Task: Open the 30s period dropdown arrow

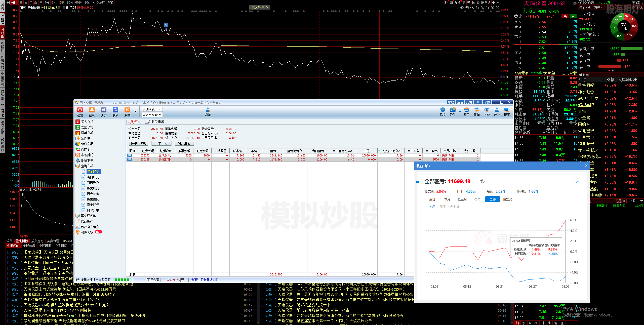Action: [93, 3]
